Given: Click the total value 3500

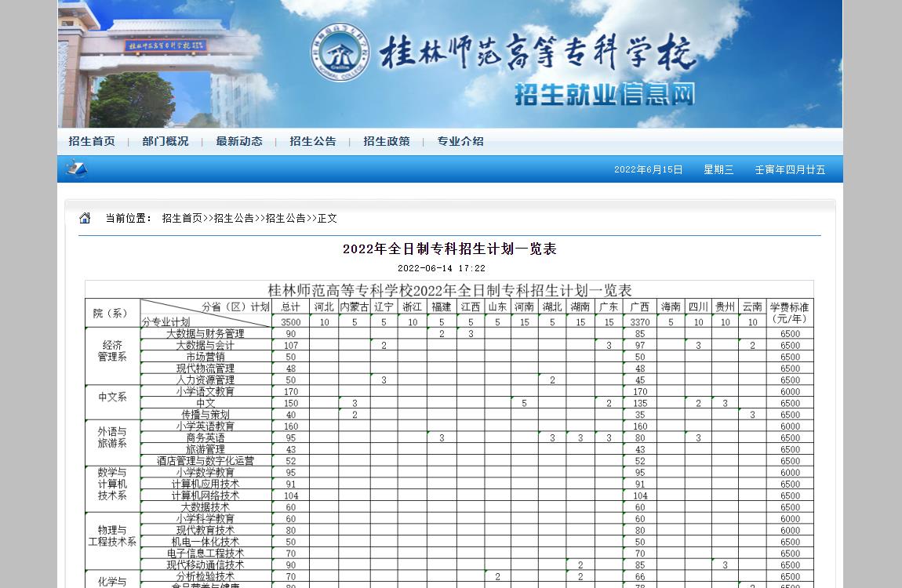Looking at the screenshot, I should pos(290,322).
